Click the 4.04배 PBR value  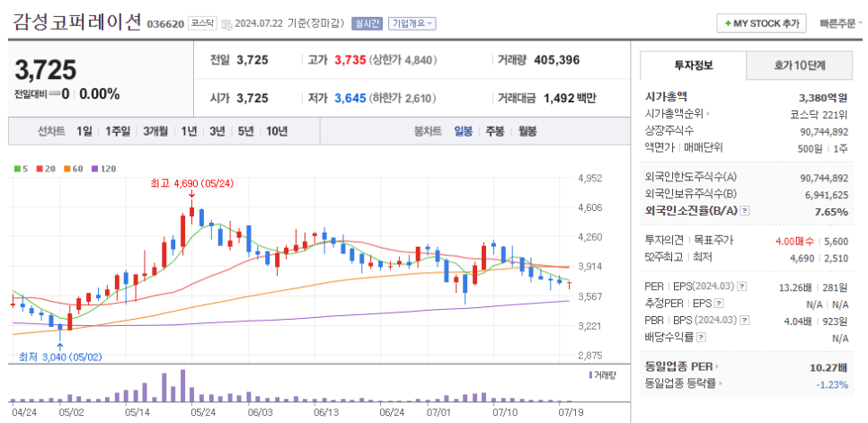(800, 320)
